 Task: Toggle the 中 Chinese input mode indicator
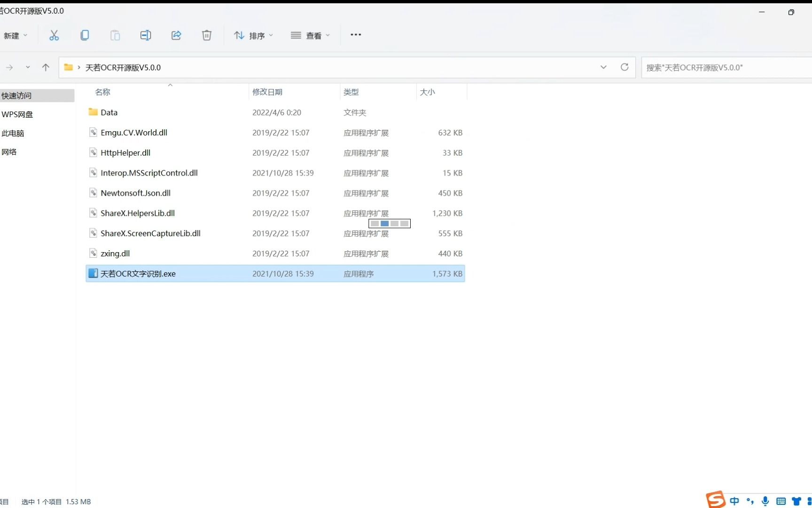[734, 501]
